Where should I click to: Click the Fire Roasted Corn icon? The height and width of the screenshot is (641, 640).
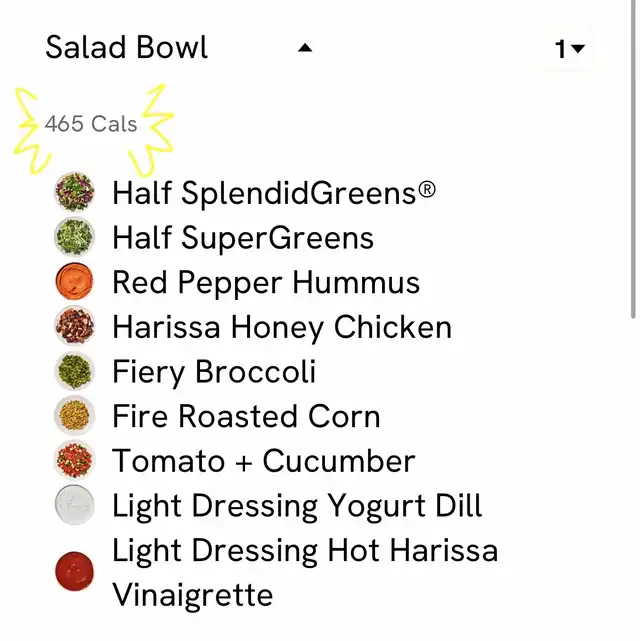click(75, 416)
